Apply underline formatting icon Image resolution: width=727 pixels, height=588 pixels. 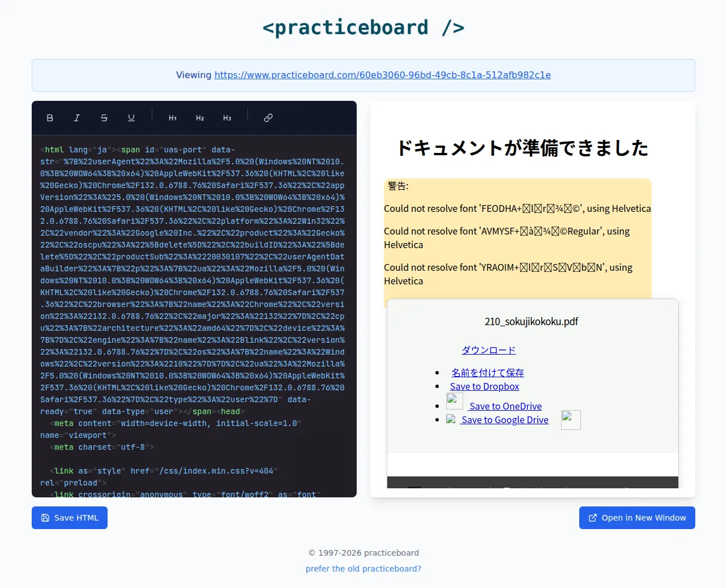(x=131, y=118)
